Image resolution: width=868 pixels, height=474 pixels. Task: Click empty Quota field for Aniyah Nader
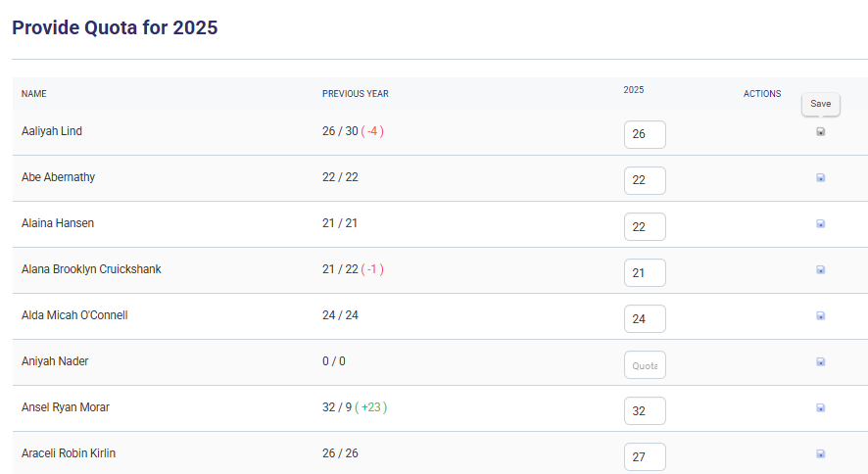645,365
